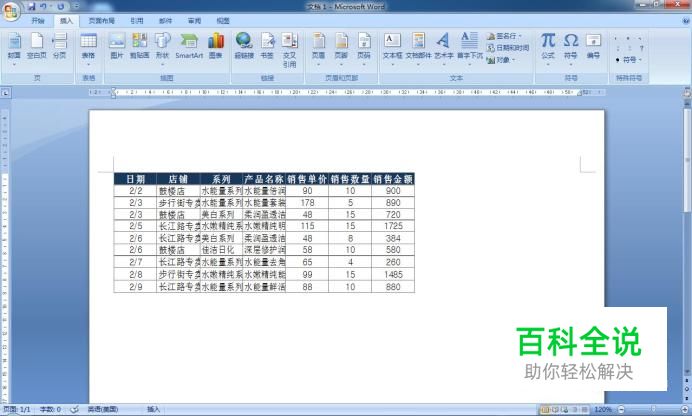Insert a Text Box (文本框)
692x416 pixels.
pyautogui.click(x=392, y=48)
